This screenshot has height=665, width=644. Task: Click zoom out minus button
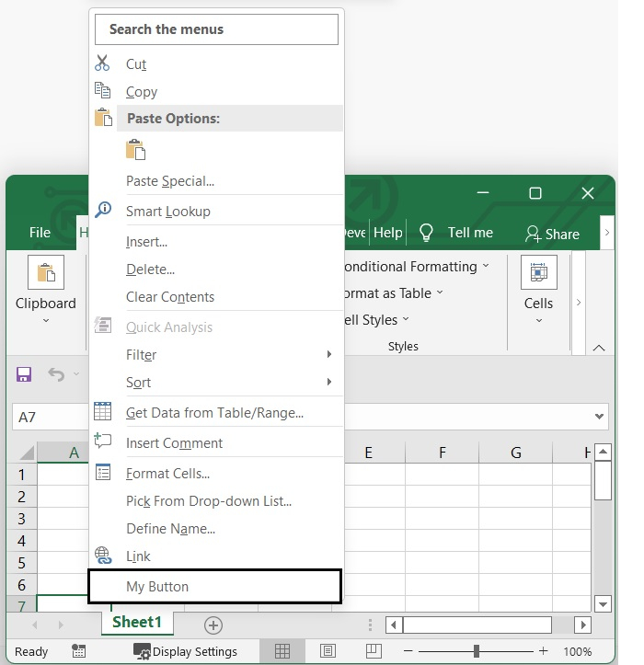pos(408,651)
